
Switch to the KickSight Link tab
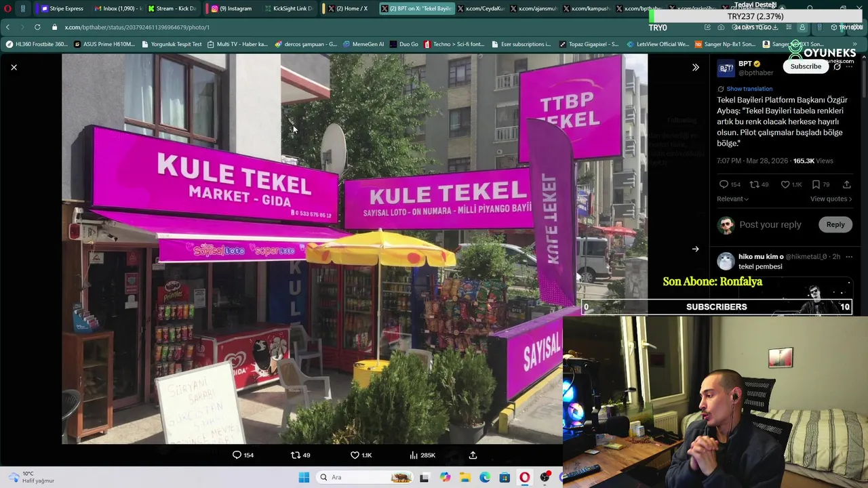click(288, 8)
